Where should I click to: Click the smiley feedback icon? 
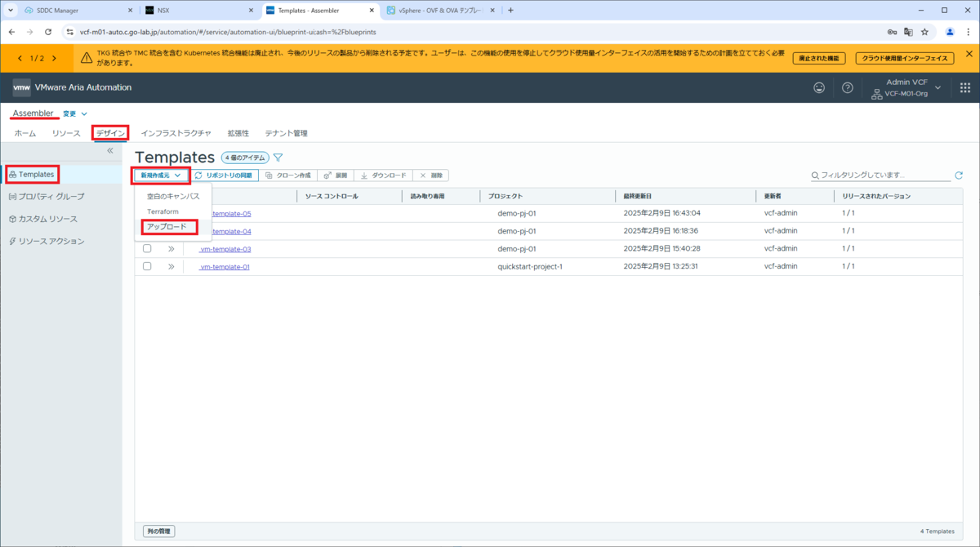pyautogui.click(x=819, y=87)
